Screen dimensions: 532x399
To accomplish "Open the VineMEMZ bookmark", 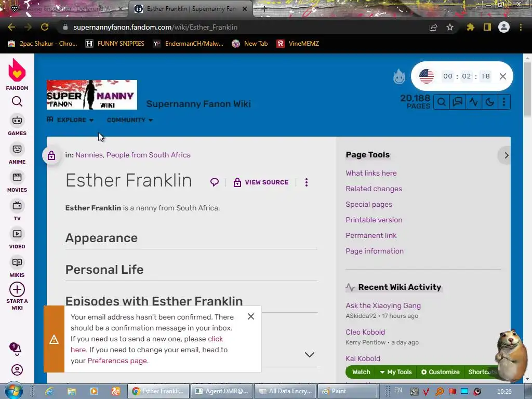I will tap(298, 44).
